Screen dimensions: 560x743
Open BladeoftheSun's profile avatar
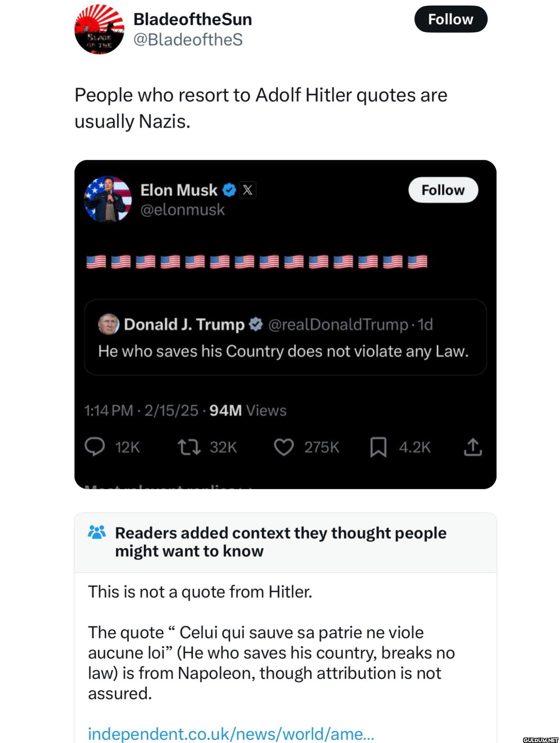tap(99, 29)
